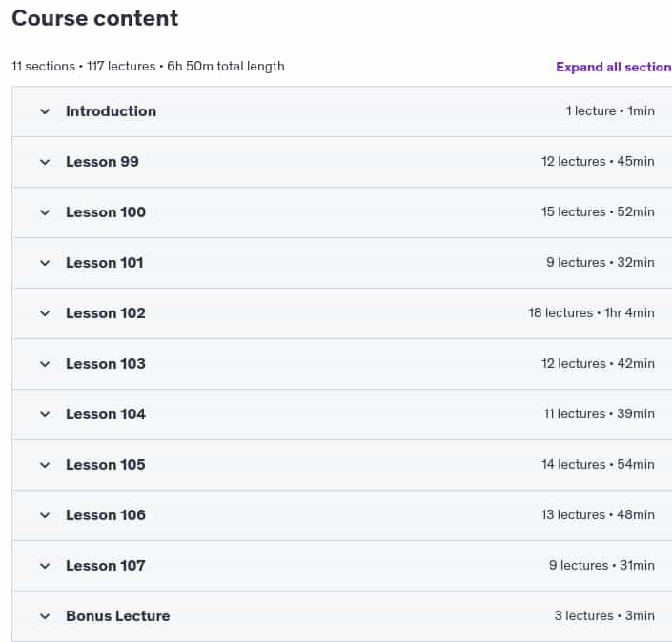Click '13 lectures • 48min' text

tap(598, 514)
